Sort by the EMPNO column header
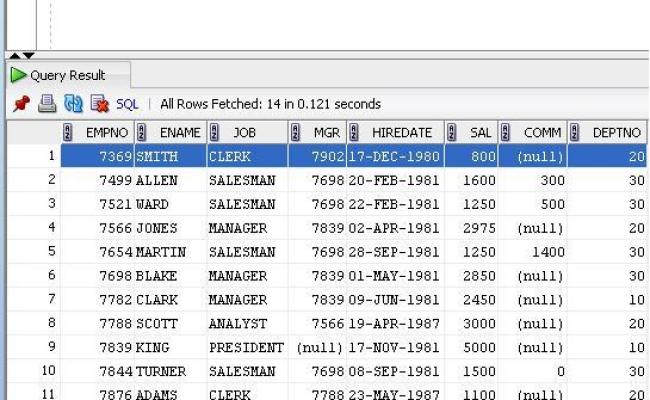The height and width of the screenshot is (400, 650). coord(98,133)
